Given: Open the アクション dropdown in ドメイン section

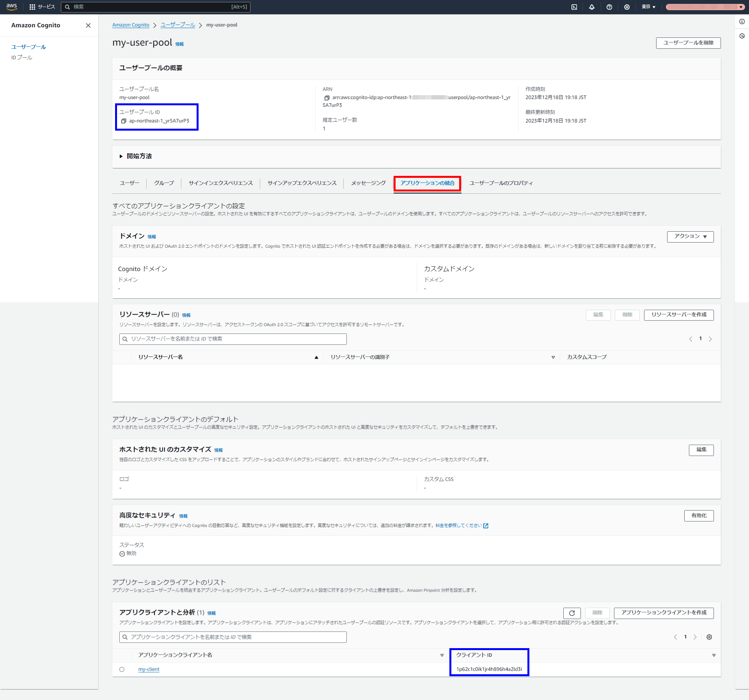Looking at the screenshot, I should [x=690, y=237].
